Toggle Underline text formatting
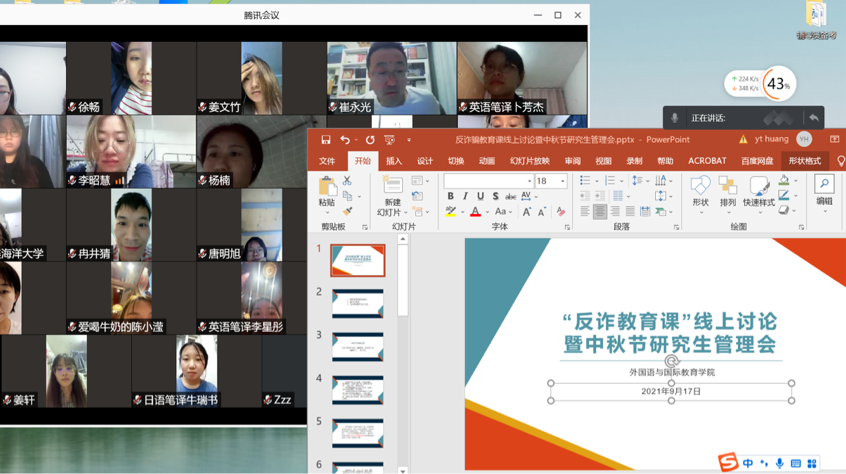 coord(480,197)
